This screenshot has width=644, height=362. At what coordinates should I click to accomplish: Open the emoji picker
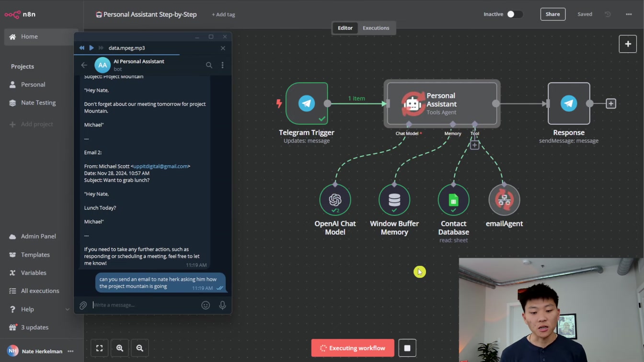(x=206, y=305)
